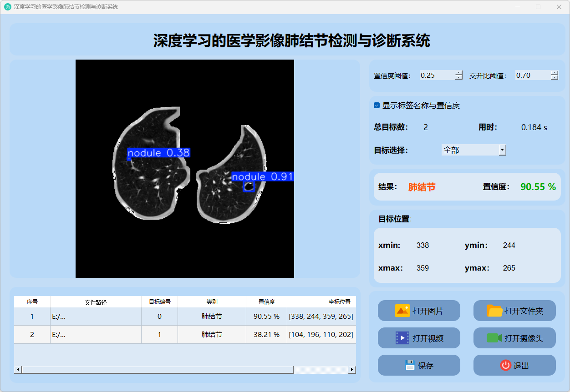Click inside the 置信度阈值 input field
This screenshot has height=392, width=570.
[436, 75]
